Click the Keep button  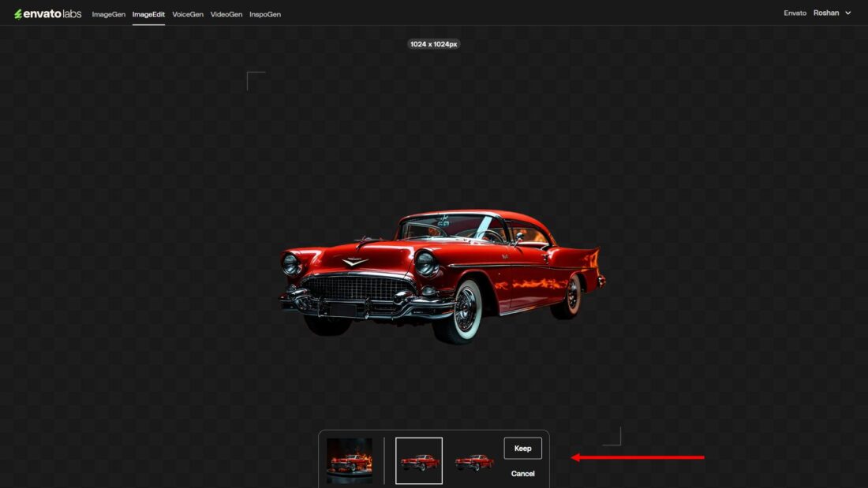(522, 448)
